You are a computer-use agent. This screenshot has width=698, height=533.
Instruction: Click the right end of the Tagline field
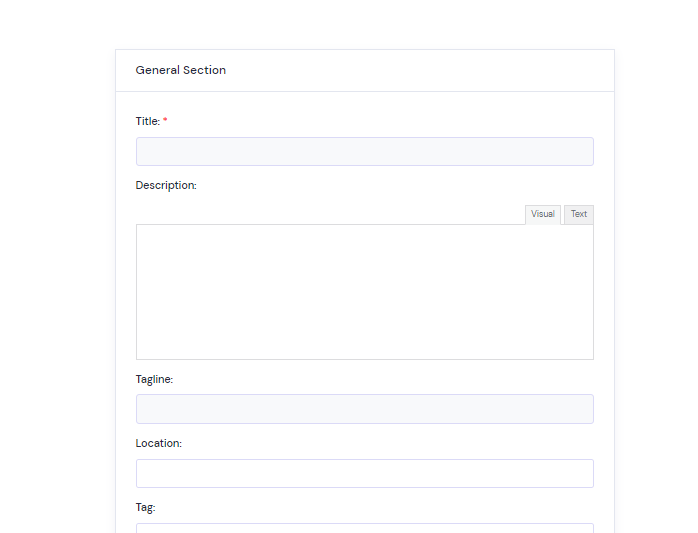coord(583,409)
